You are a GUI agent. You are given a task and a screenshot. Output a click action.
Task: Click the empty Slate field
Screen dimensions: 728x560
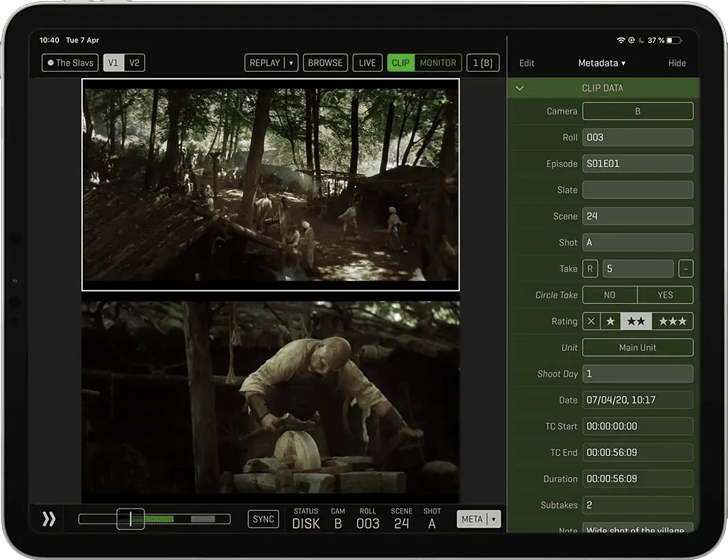(x=638, y=190)
